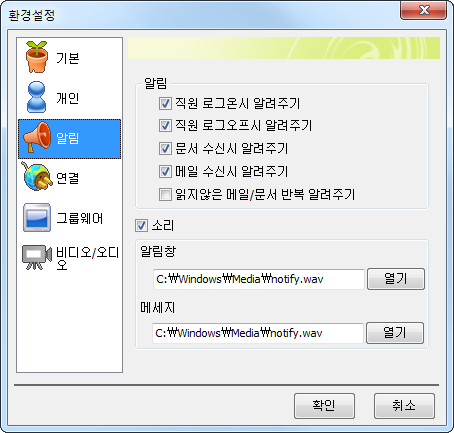
Task: Toggle 직원 로그온시 알려주기 checkbox
Action: [165, 103]
